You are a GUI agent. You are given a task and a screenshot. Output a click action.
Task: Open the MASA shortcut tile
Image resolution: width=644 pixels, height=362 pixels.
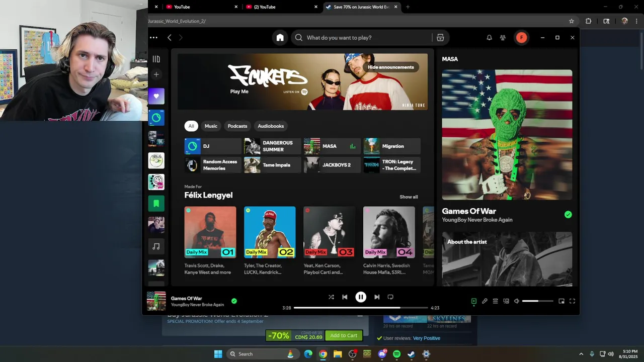(332, 146)
